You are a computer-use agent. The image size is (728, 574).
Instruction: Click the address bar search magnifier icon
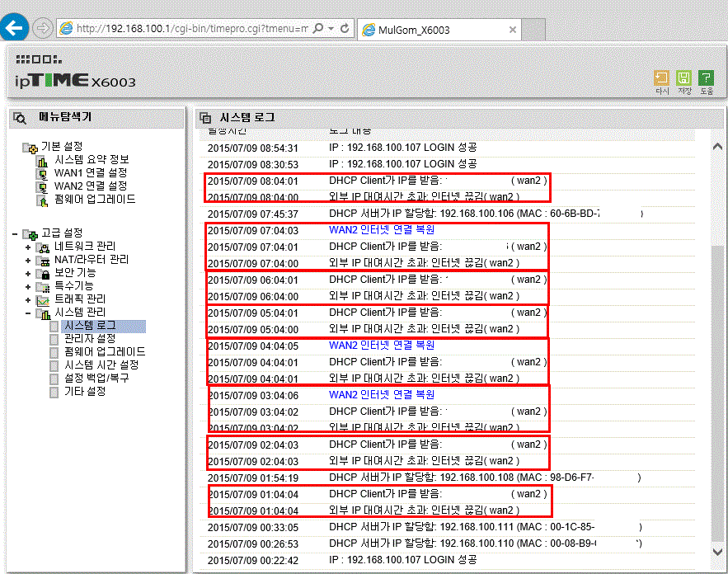click(x=318, y=28)
